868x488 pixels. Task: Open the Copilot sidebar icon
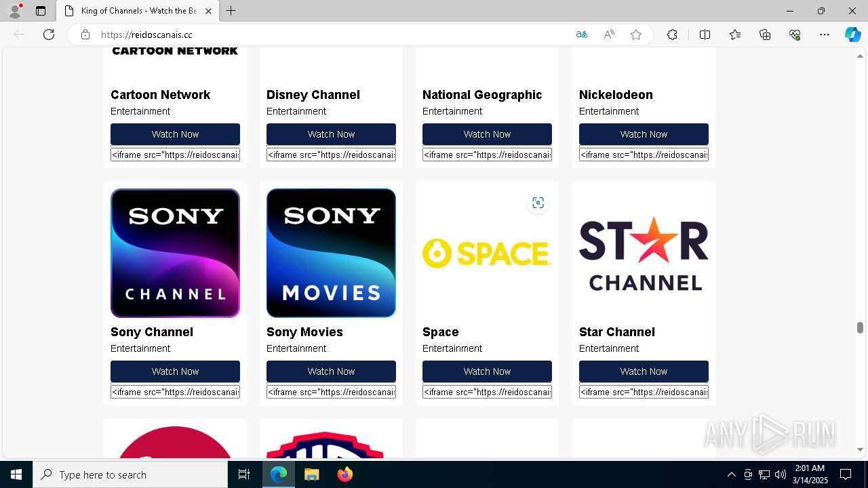[852, 35]
